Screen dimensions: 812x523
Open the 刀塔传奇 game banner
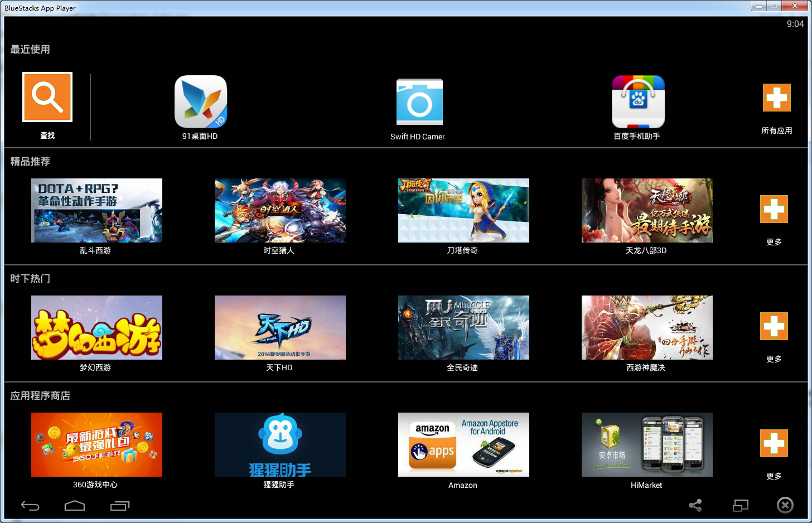click(463, 210)
